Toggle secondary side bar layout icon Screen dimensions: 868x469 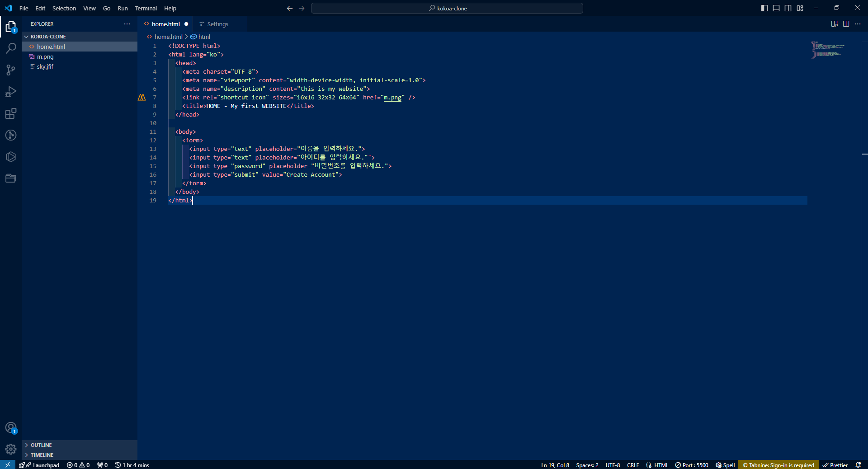(788, 8)
